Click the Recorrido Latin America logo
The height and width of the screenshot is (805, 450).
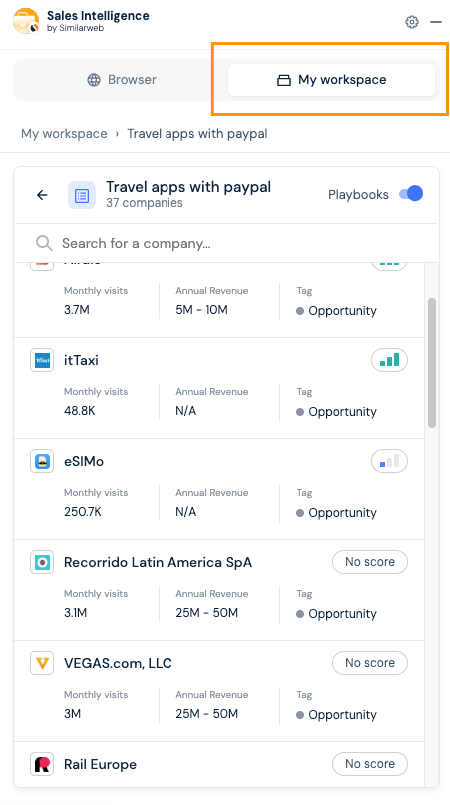[42, 563]
